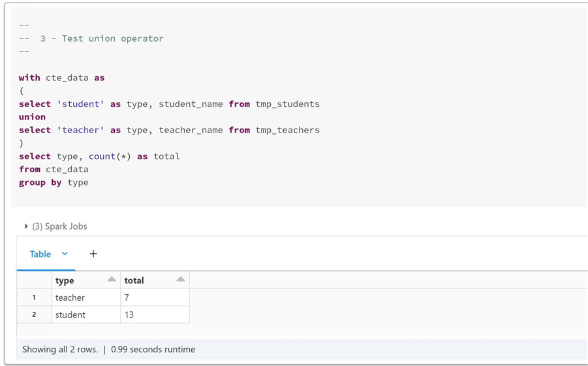Click teacher_name in the code
The image size is (588, 366).
[191, 130]
